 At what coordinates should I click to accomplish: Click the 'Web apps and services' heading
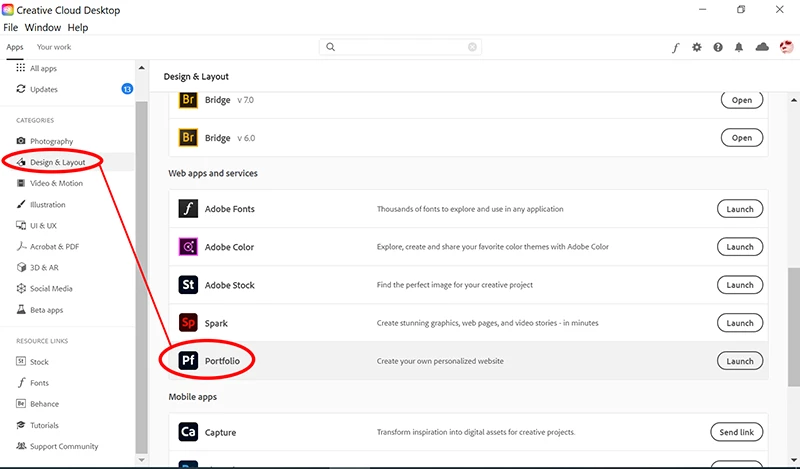click(x=213, y=173)
